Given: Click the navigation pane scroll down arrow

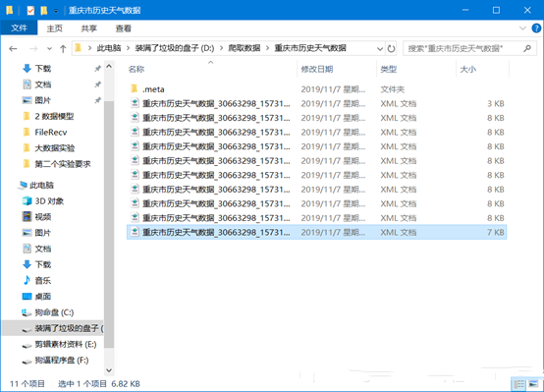Looking at the screenshot, I should 109,370.
